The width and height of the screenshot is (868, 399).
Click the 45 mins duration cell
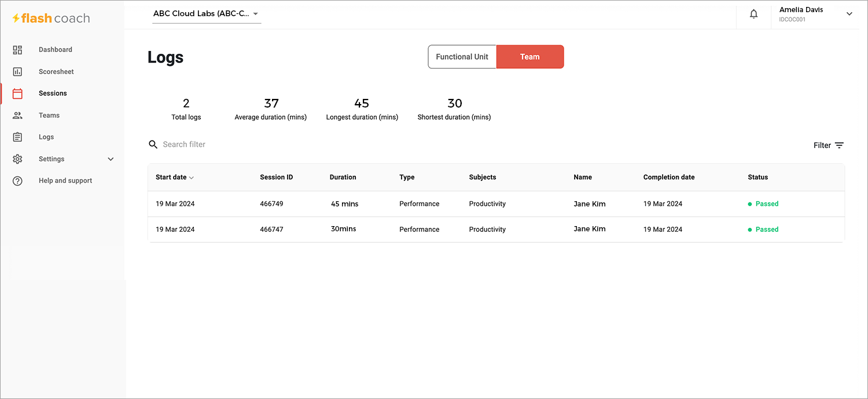pos(345,204)
